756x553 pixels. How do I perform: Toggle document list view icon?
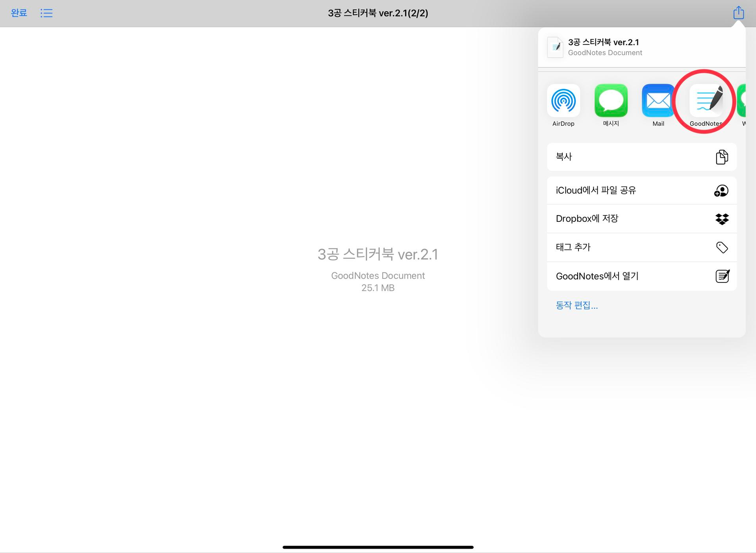pyautogui.click(x=47, y=13)
